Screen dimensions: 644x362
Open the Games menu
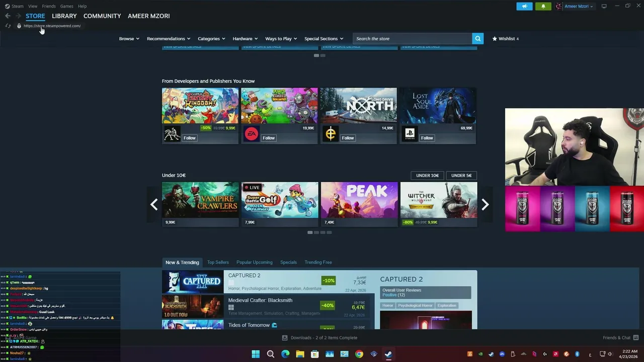[66, 6]
